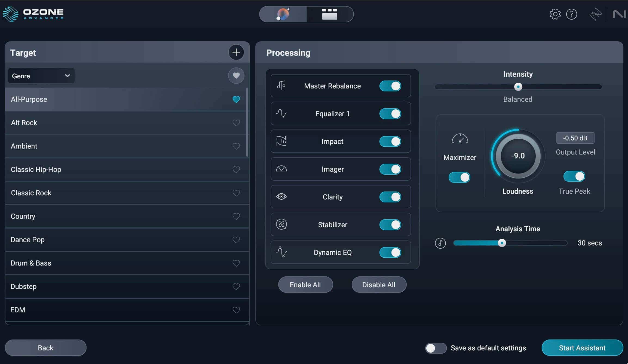Show favorites with heart filter button
This screenshot has height=364, width=628.
click(236, 76)
